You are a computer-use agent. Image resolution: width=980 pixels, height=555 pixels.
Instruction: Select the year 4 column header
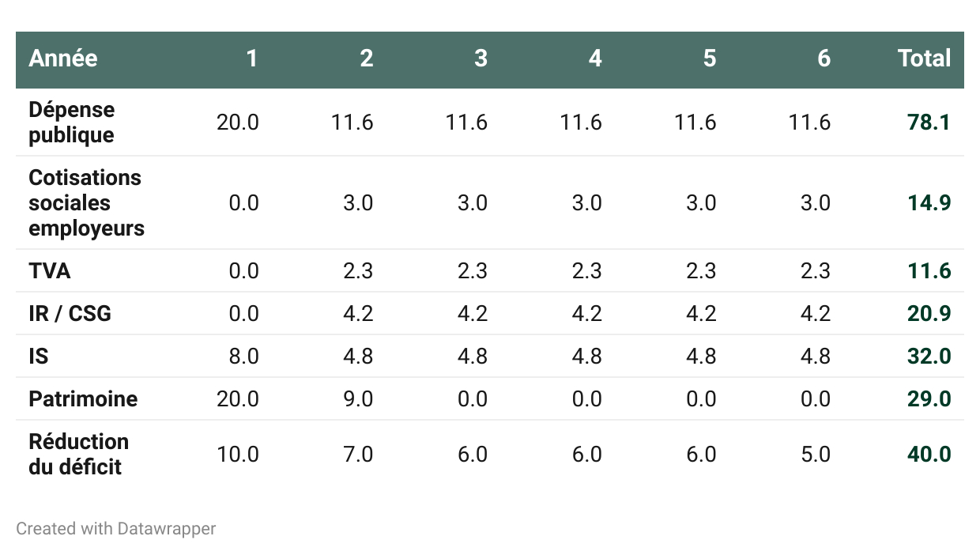coord(594,59)
